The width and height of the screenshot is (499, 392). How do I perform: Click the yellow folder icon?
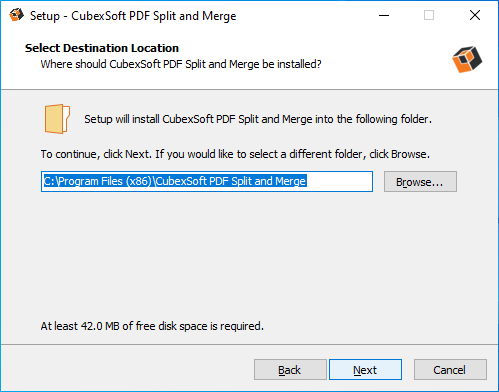57,119
